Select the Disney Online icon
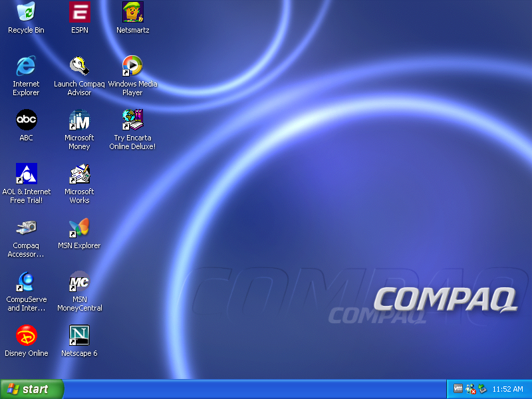 click(x=26, y=335)
